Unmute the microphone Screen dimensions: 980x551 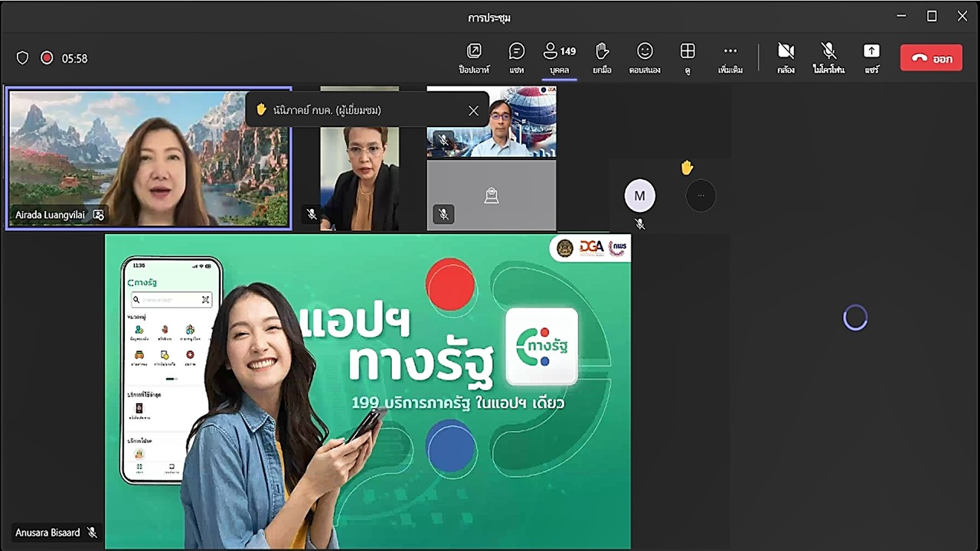tap(828, 58)
